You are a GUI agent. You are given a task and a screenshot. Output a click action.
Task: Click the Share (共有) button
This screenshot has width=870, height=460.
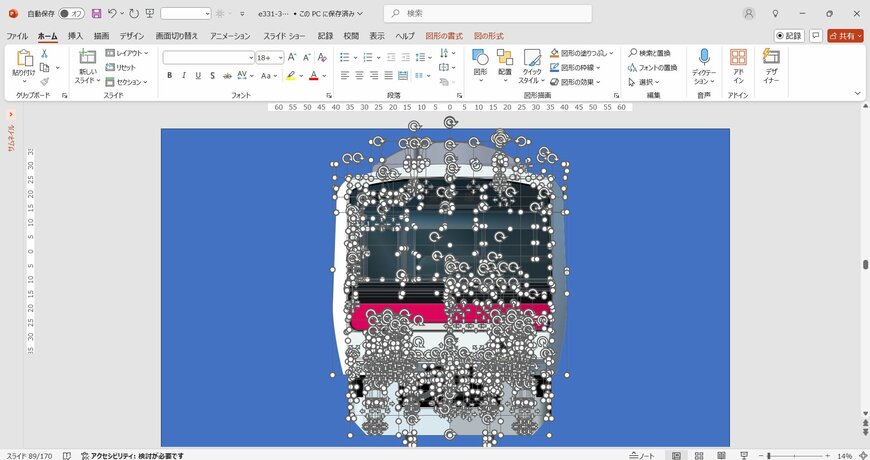pos(845,36)
